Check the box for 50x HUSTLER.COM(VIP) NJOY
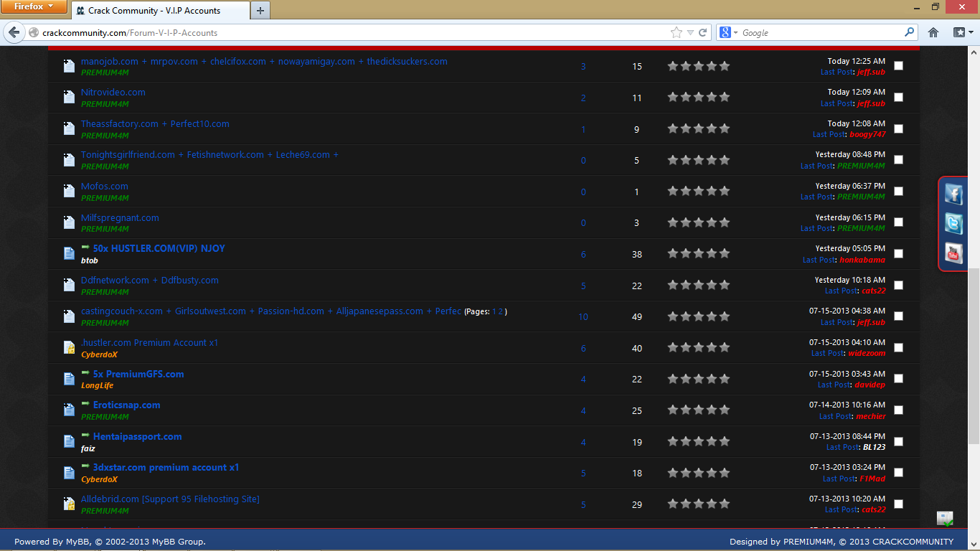Image resolution: width=980 pixels, height=551 pixels. 898,253
